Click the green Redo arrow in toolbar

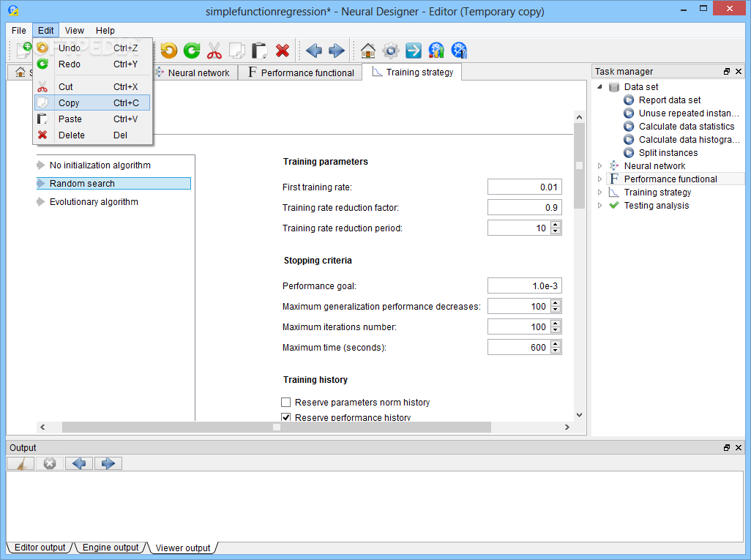192,51
